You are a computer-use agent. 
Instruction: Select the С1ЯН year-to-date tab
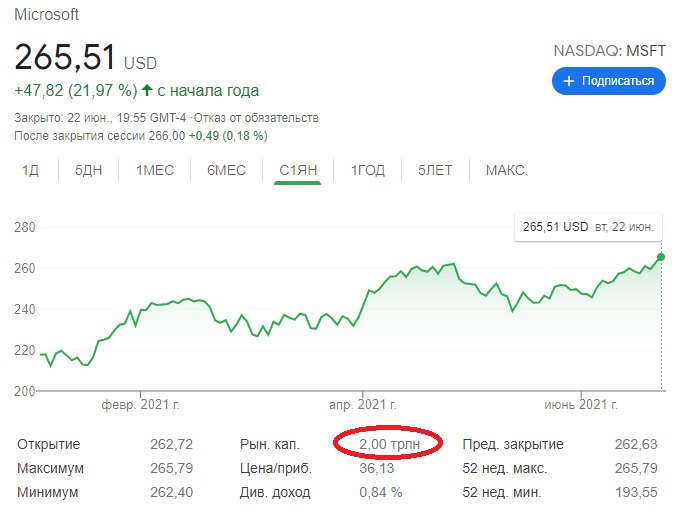(x=298, y=170)
